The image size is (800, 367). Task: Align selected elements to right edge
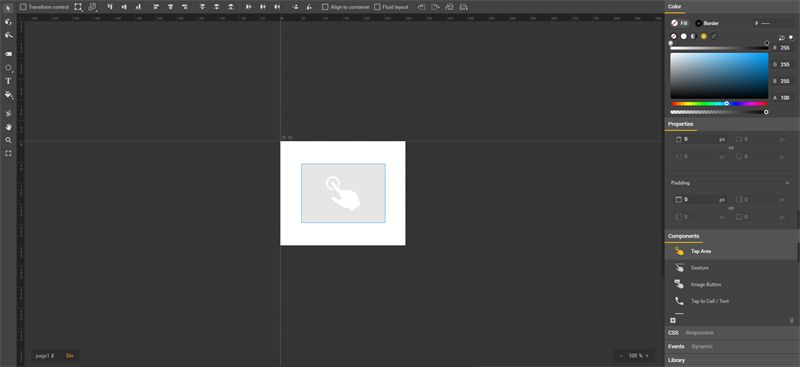click(184, 7)
